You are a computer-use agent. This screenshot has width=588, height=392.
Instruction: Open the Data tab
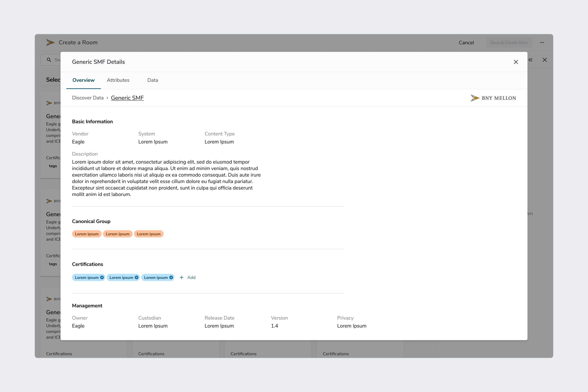click(153, 80)
